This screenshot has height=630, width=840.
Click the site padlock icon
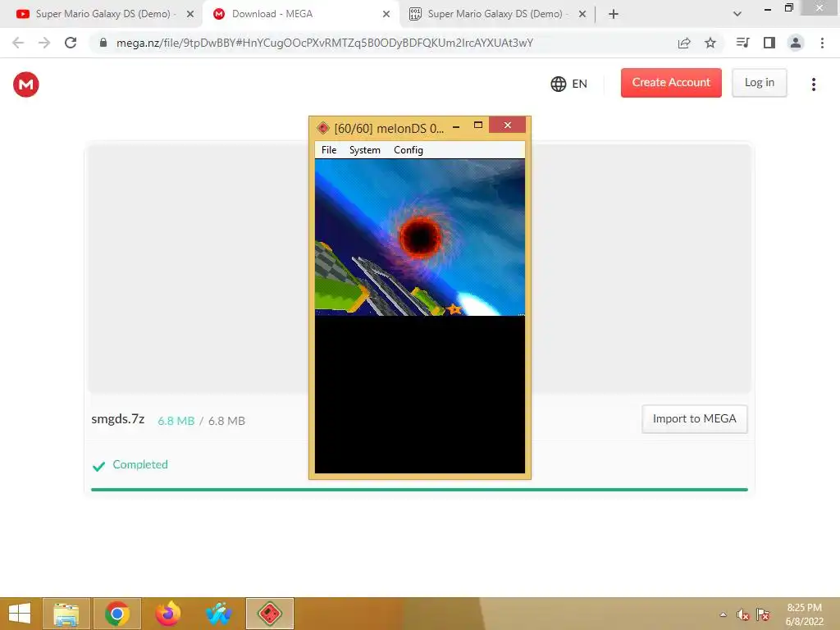pyautogui.click(x=103, y=43)
